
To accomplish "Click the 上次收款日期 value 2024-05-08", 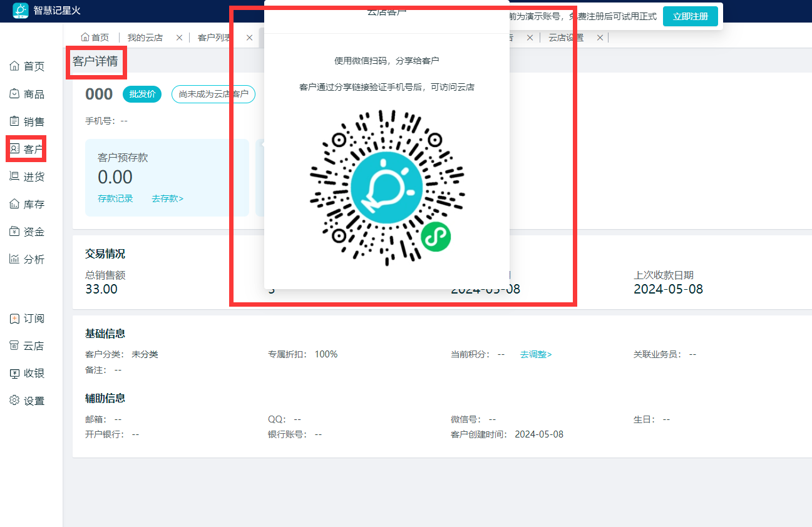I will (668, 289).
